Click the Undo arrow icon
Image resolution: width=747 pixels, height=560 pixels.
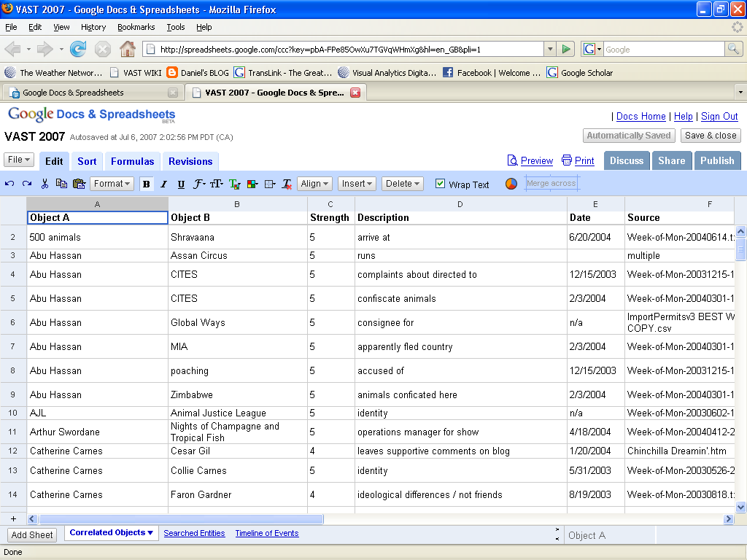coord(9,184)
